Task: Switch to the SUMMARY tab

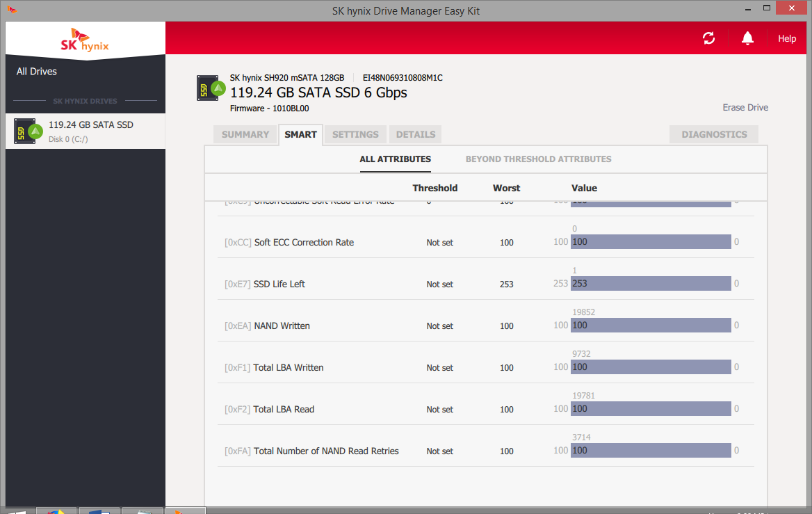Action: click(x=245, y=135)
